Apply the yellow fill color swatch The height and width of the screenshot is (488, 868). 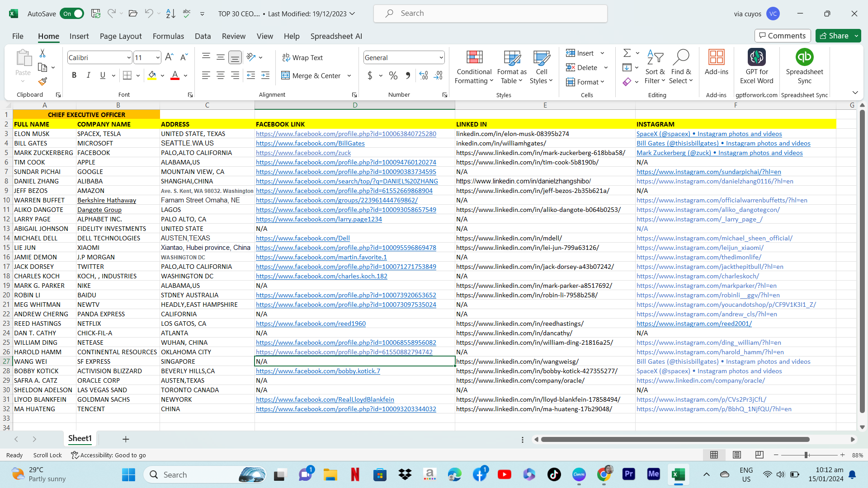[x=152, y=75]
